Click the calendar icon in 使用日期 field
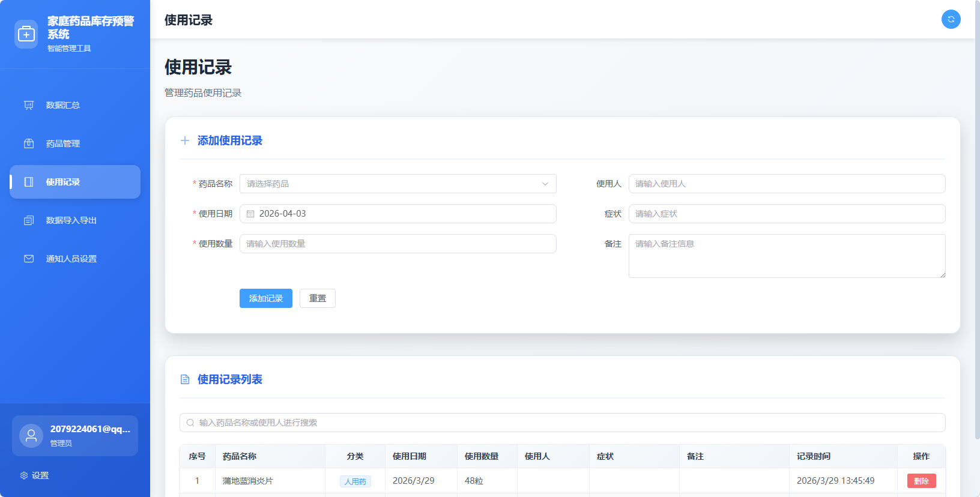Viewport: 980px width, 497px height. tap(250, 214)
